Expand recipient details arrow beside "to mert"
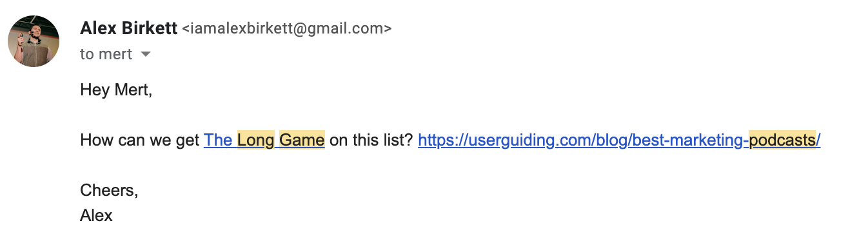The image size is (868, 250). point(146,55)
